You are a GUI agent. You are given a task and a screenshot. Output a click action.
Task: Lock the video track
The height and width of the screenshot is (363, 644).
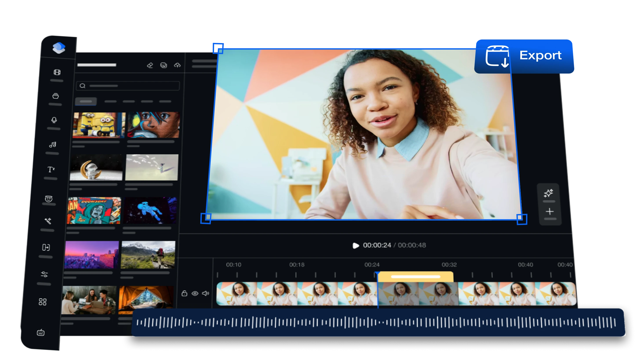(185, 293)
